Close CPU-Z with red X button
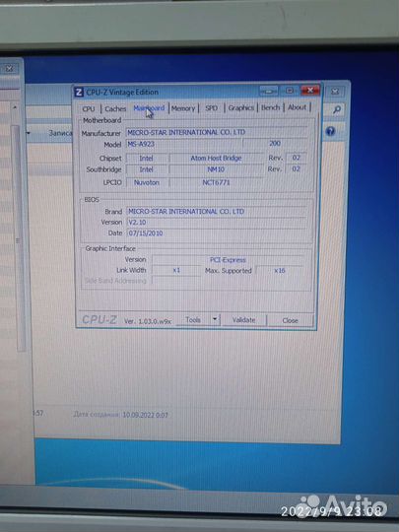Image resolution: width=399 pixels, height=532 pixels. tap(310, 91)
